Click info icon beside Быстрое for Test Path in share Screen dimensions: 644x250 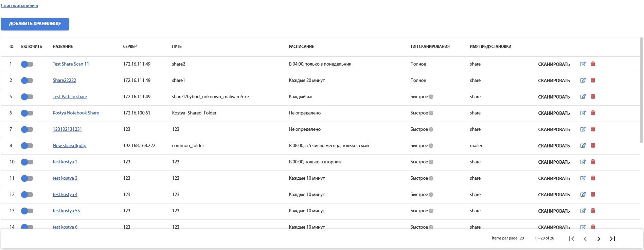431,97
